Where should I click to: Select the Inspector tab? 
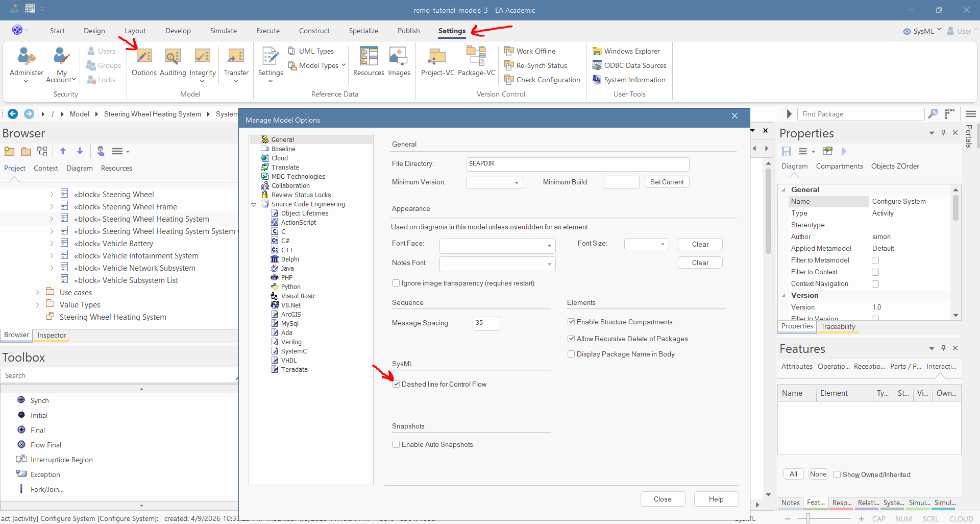coord(52,335)
